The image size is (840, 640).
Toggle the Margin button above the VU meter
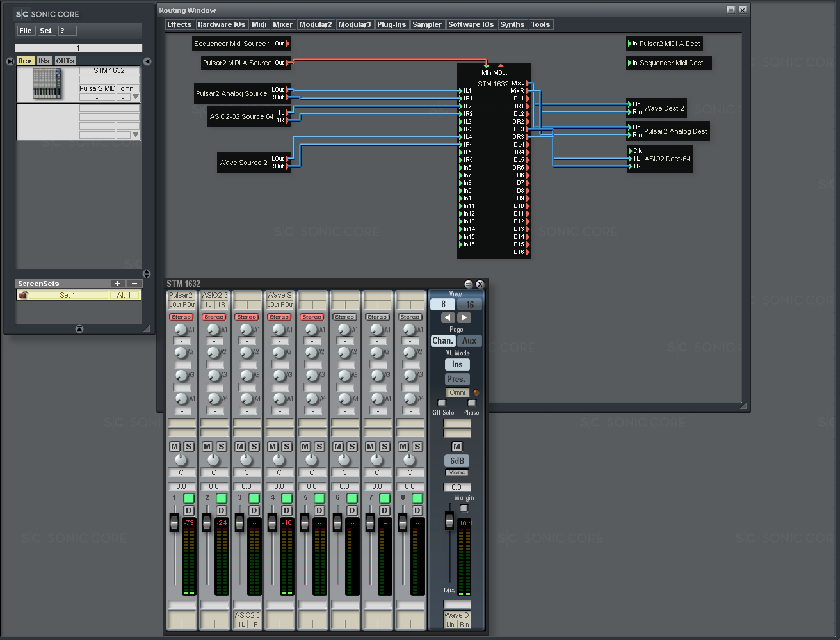pos(464,508)
